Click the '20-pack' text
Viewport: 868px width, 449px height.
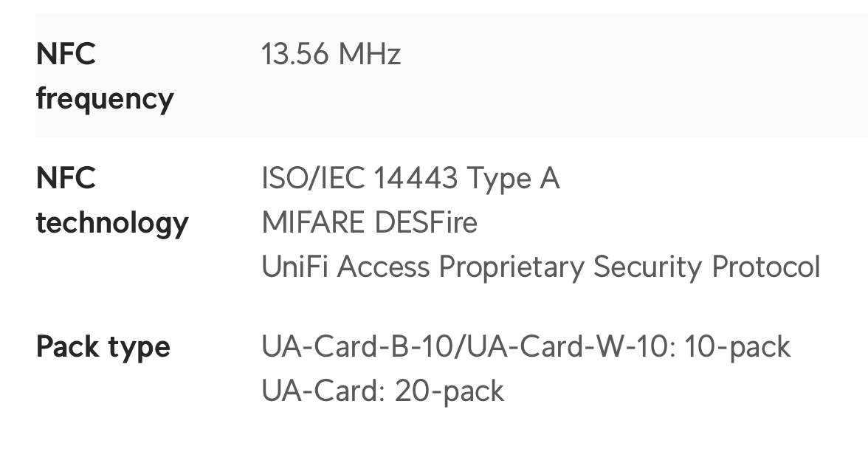click(449, 391)
